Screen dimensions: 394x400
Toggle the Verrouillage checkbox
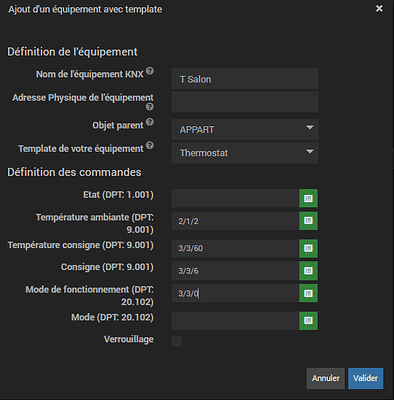click(177, 341)
